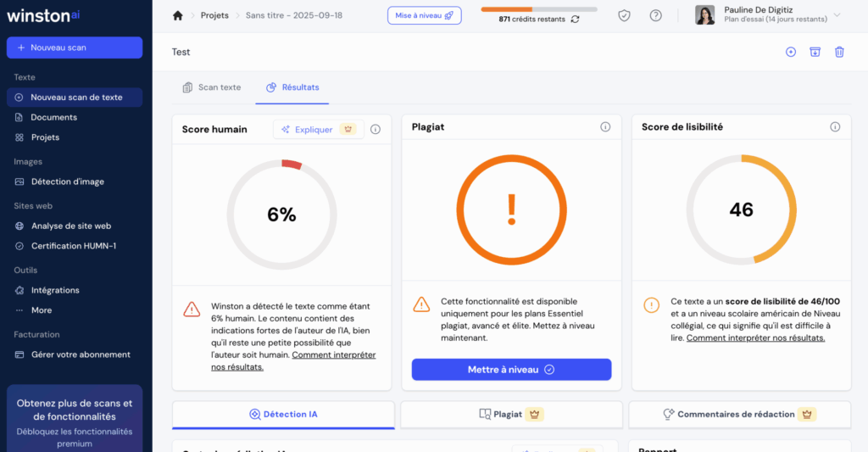Click the Mise à niveau button
This screenshot has height=452, width=868.
tap(424, 15)
